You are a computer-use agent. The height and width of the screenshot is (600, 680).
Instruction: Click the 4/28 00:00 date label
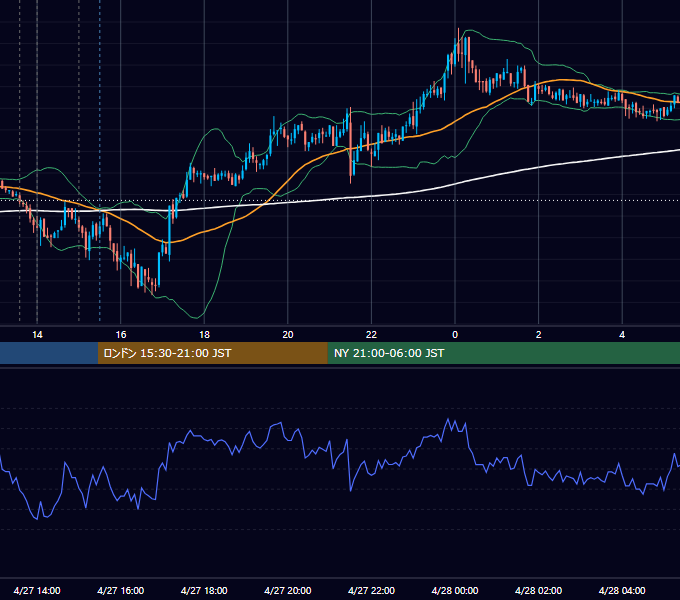[455, 590]
